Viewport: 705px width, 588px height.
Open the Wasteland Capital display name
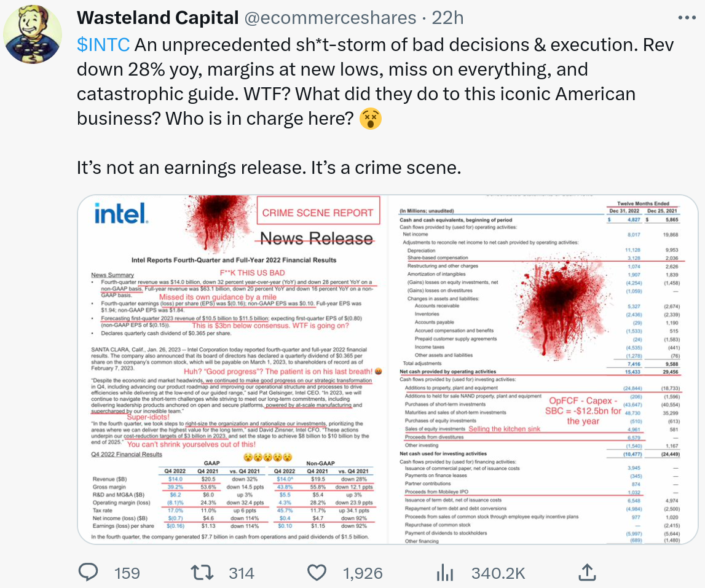pyautogui.click(x=157, y=18)
